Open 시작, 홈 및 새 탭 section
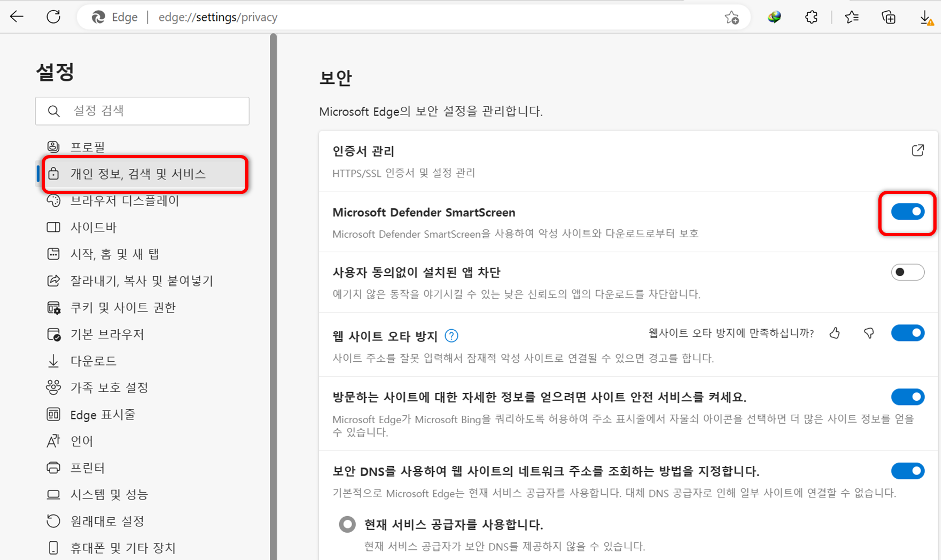Image resolution: width=943 pixels, height=560 pixels. tap(142, 254)
